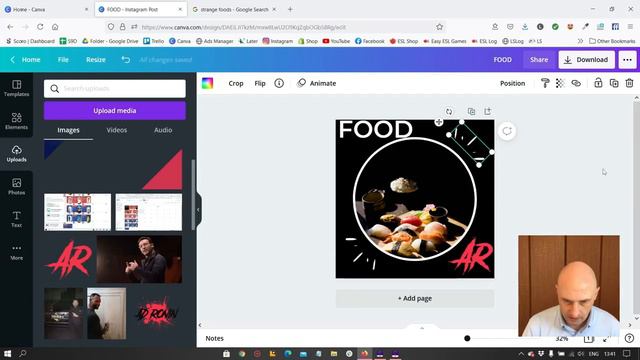Select the red AR logo upload thumbnail

(x=69, y=260)
